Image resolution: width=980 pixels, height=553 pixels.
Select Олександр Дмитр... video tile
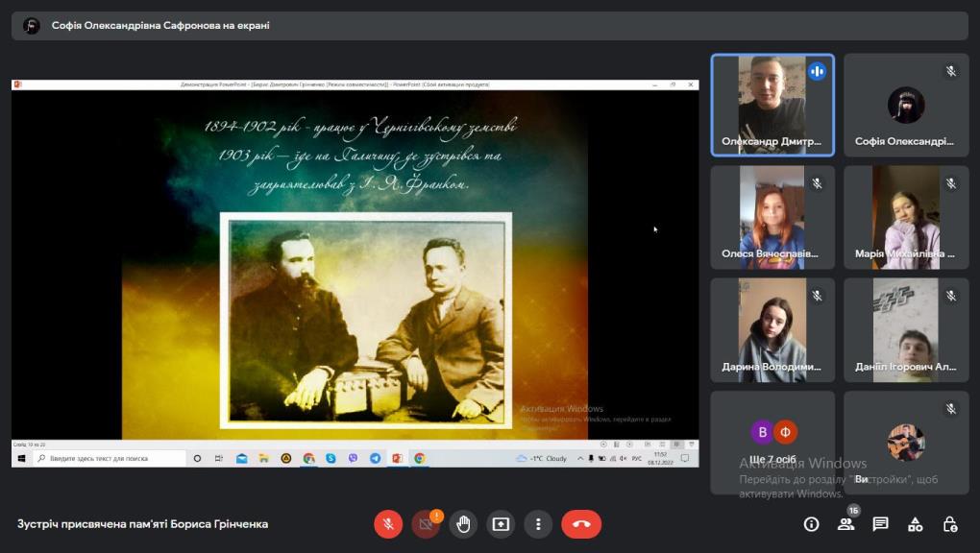772,105
